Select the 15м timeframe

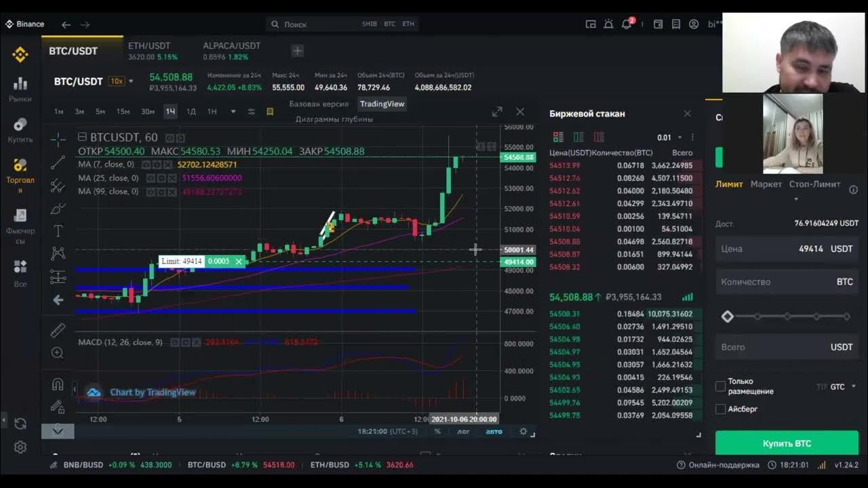pyautogui.click(x=123, y=111)
